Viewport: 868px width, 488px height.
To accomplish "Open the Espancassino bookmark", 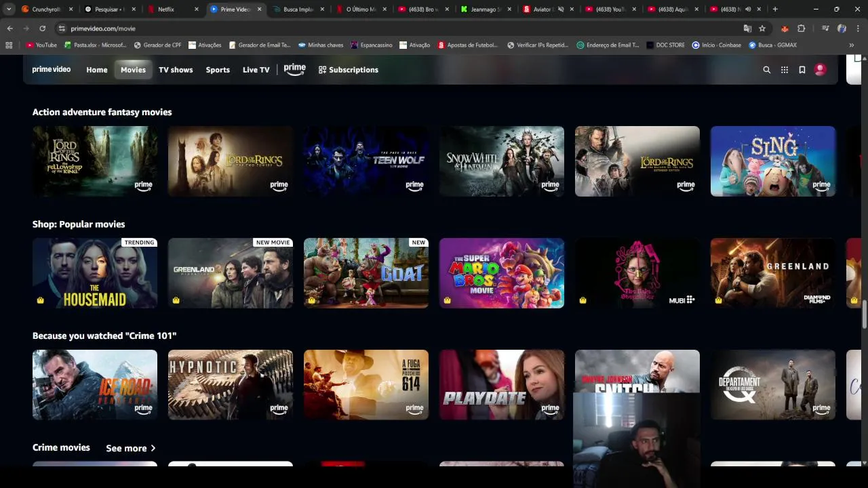I will coord(372,45).
